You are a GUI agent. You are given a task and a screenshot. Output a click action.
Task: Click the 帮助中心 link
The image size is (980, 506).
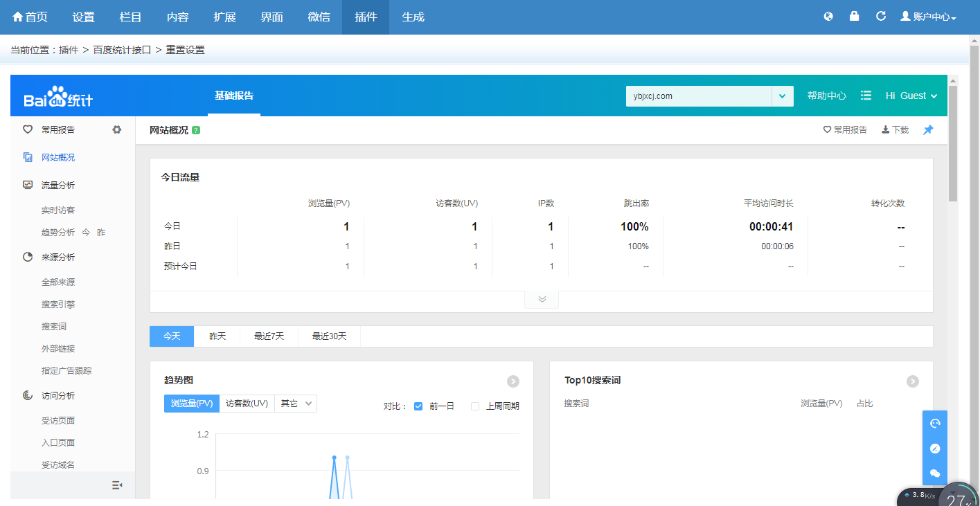click(826, 96)
